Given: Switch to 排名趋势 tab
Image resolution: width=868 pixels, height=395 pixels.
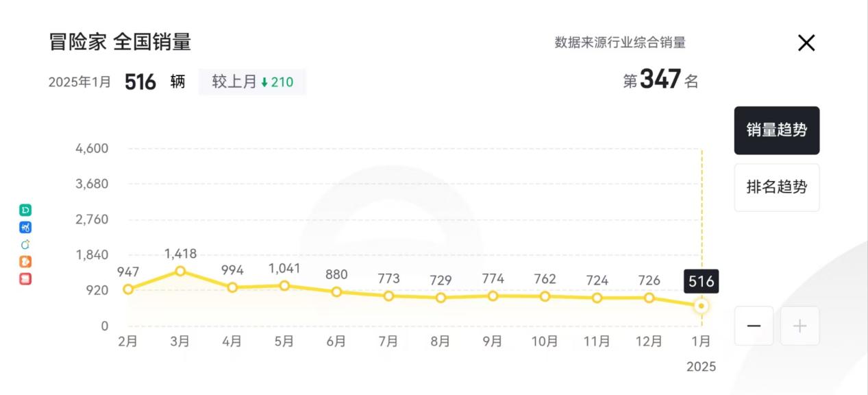Looking at the screenshot, I should pyautogui.click(x=777, y=187).
